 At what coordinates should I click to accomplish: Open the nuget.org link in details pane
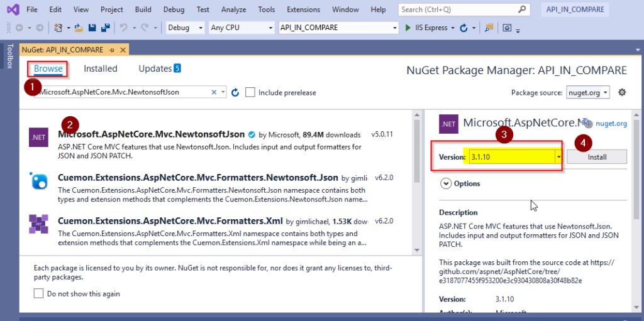(611, 124)
